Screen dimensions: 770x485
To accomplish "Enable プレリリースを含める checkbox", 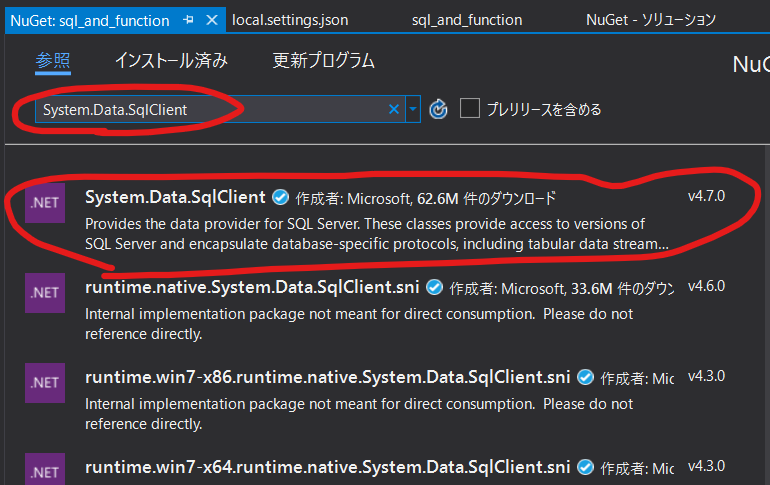I will [469, 108].
